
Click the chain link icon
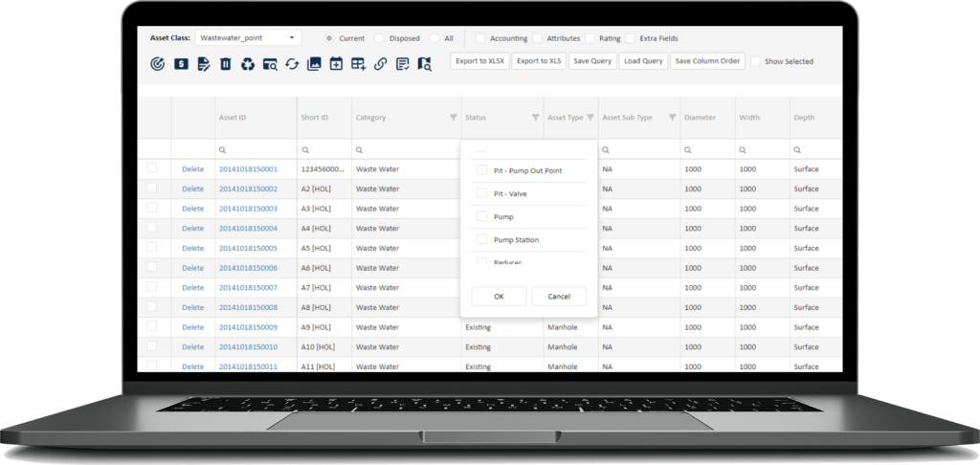(x=380, y=64)
